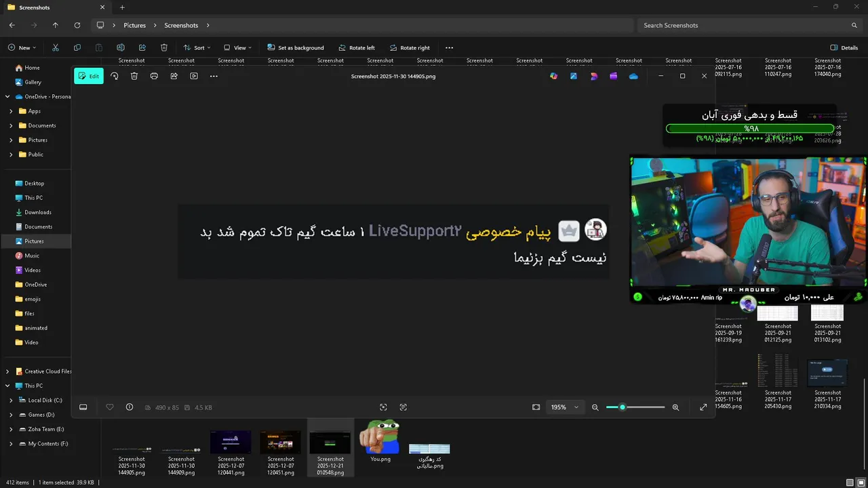Open the 195% zoom level dropdown
Viewport: 868px width, 488px height.
click(x=565, y=407)
